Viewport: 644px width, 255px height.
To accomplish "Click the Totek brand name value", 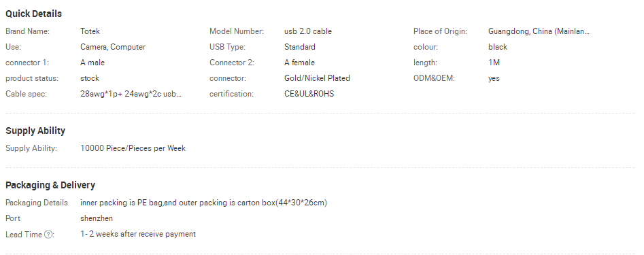I will pos(90,31).
